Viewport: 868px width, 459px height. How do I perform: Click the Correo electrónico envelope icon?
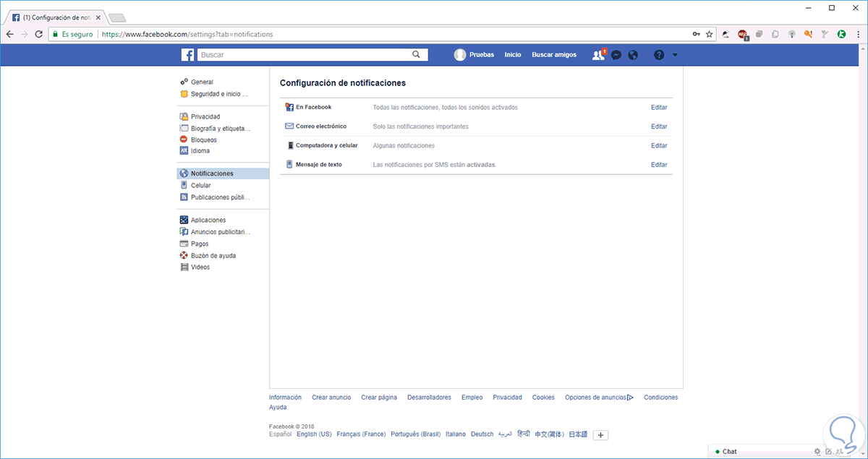[289, 126]
